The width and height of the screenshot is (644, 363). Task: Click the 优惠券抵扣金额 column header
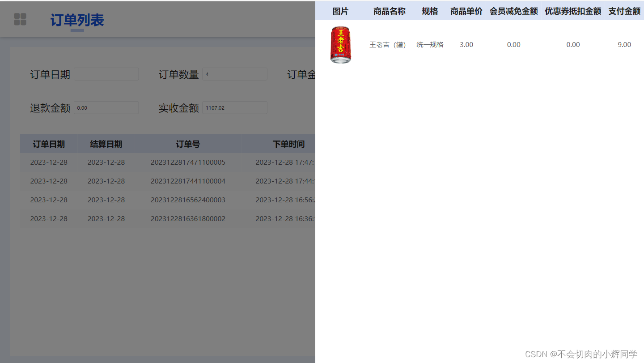tap(573, 11)
